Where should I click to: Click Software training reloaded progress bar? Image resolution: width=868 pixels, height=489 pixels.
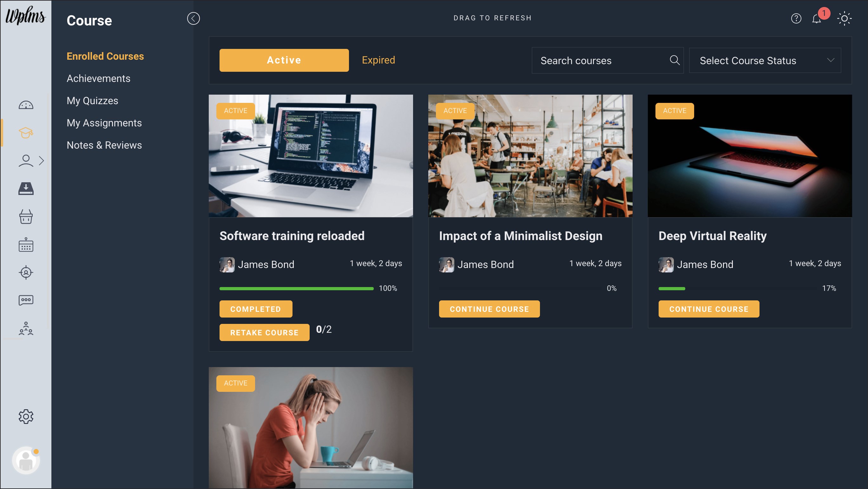click(x=296, y=289)
